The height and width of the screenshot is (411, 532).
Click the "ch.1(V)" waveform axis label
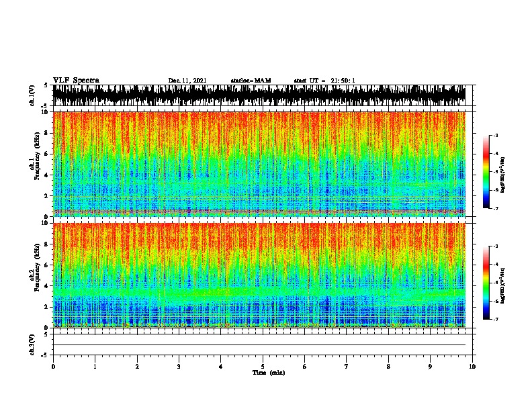(x=32, y=95)
